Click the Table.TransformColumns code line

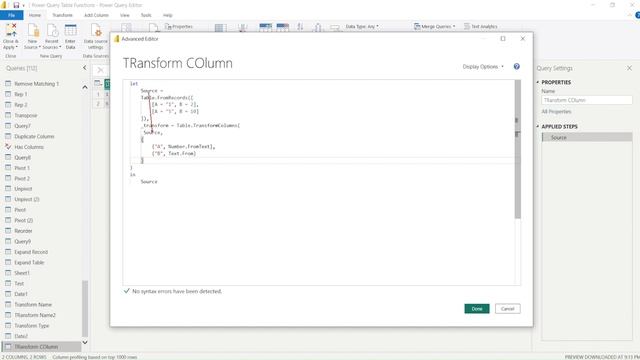point(191,125)
